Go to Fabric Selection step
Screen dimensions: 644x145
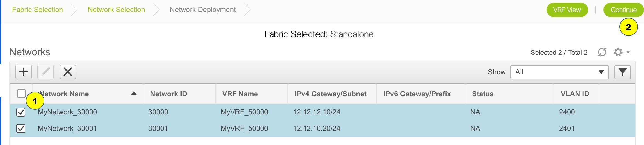(38, 10)
